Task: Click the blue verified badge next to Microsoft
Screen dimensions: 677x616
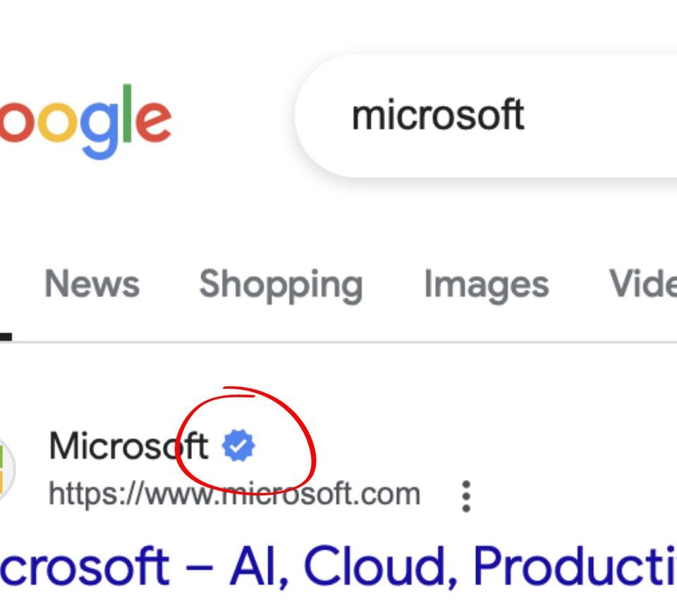Action: (x=238, y=447)
